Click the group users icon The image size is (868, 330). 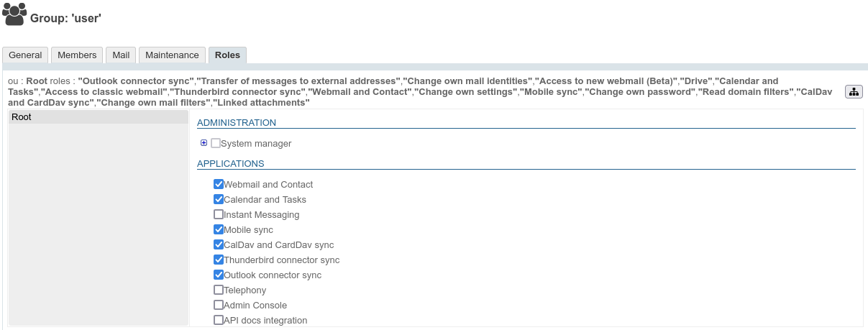14,14
